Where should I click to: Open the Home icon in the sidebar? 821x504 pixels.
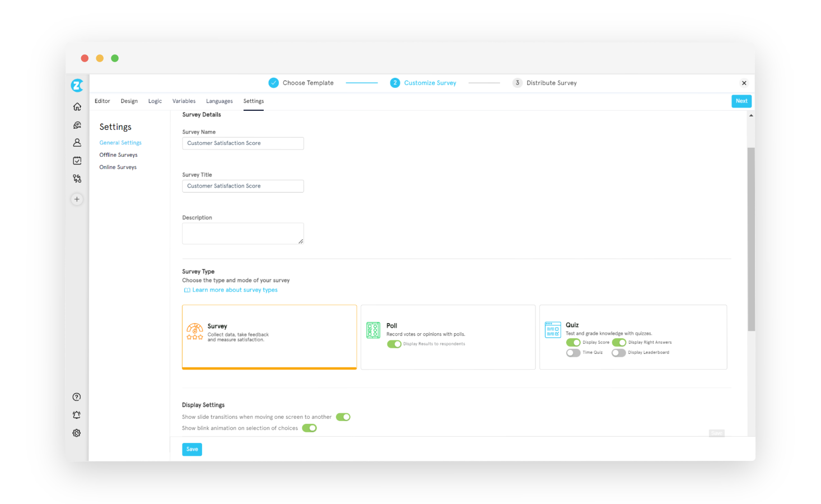(77, 106)
